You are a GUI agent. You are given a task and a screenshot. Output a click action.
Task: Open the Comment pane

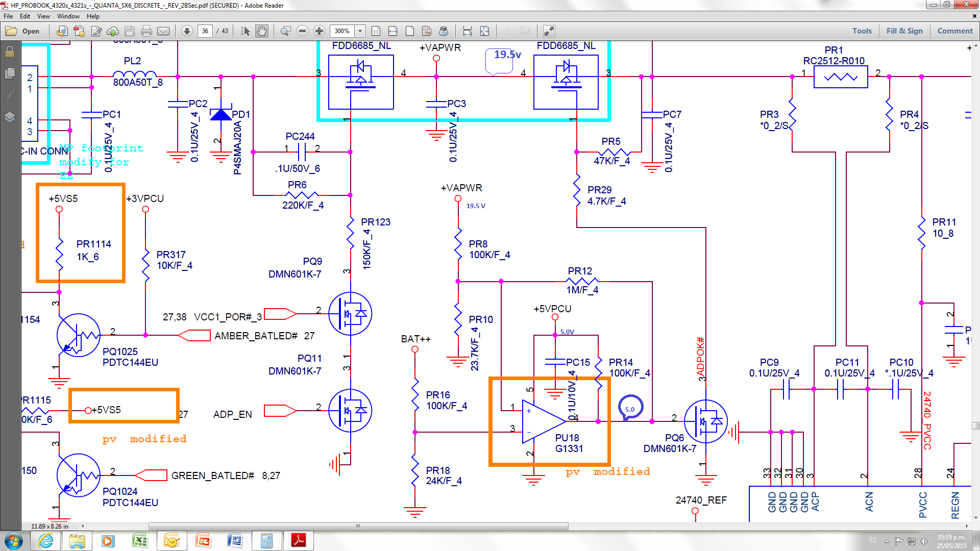tap(954, 31)
